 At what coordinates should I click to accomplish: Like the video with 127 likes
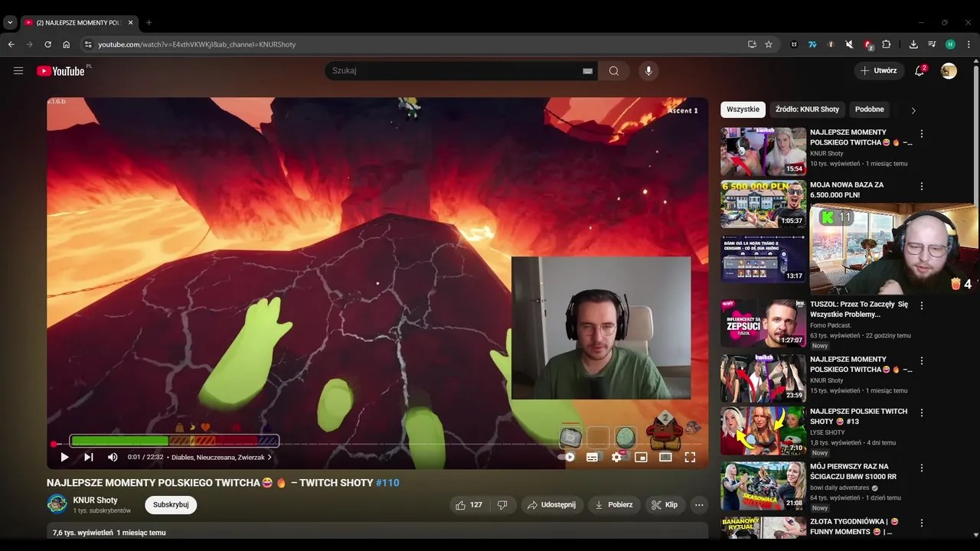click(469, 505)
